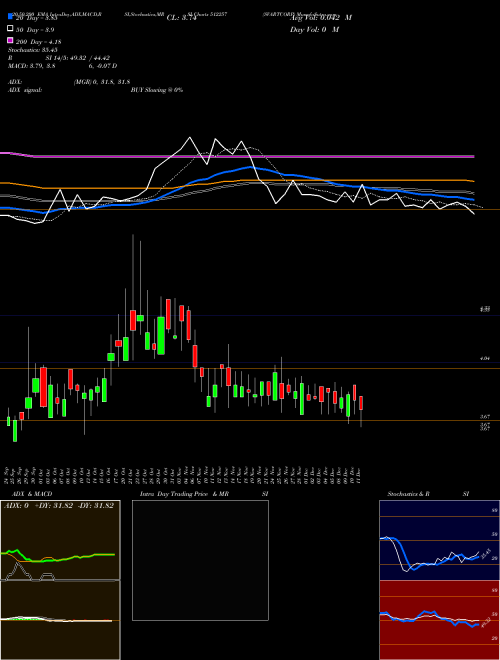500x660 pixels.
Task: Click the 'ADX signal:' label
Action: tap(25, 90)
